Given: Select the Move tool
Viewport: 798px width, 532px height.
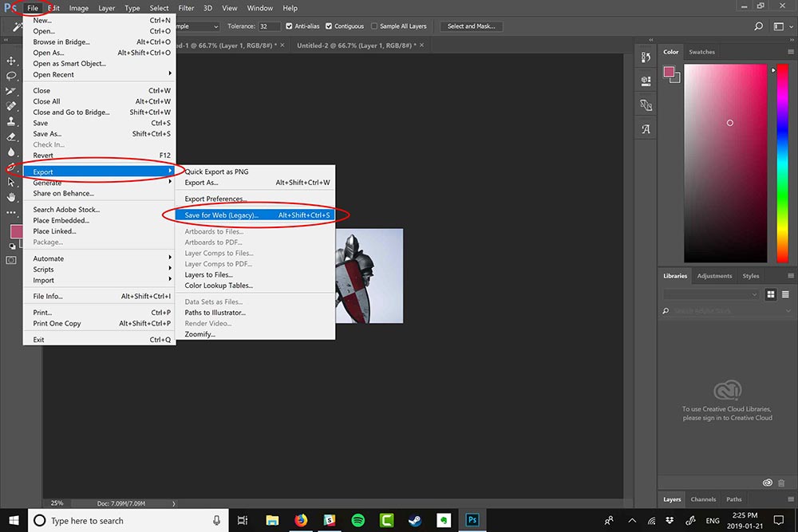Looking at the screenshot, I should pos(11,61).
